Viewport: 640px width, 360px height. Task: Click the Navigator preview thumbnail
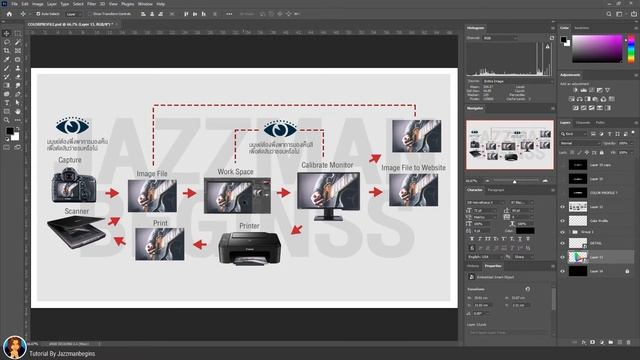(x=510, y=144)
